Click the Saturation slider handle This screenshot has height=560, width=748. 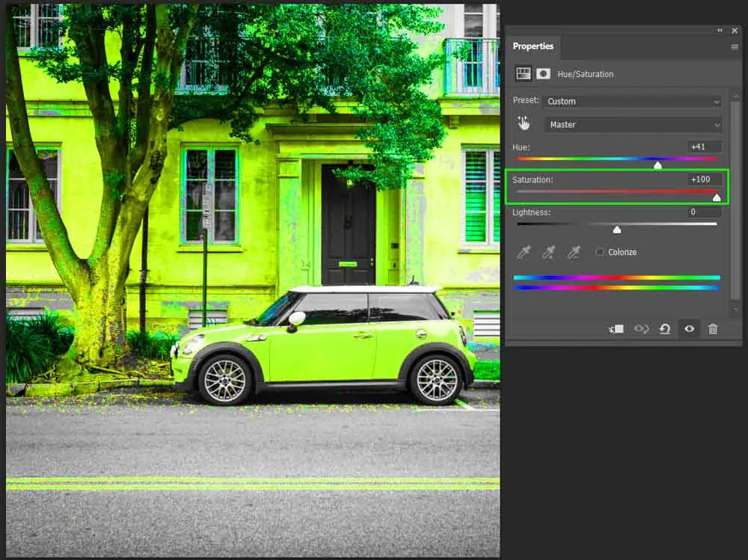pos(717,198)
